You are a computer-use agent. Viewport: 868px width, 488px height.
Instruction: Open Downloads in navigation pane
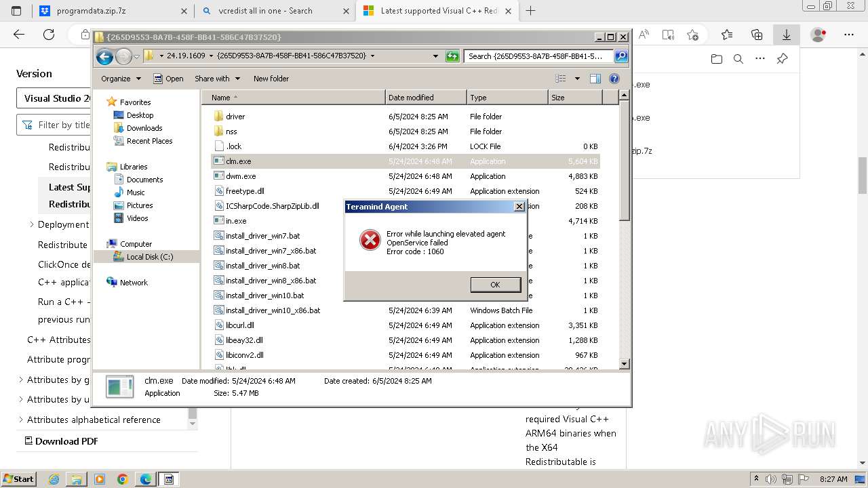[x=144, y=128]
